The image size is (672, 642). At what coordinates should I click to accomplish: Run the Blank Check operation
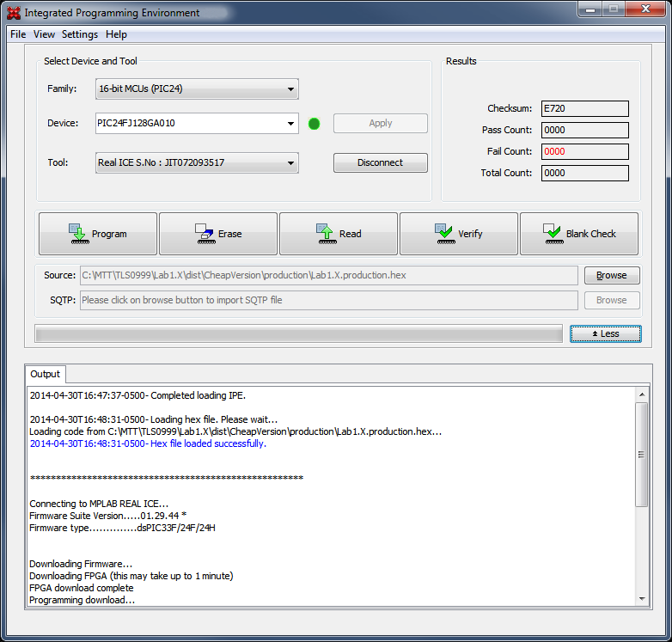[578, 234]
